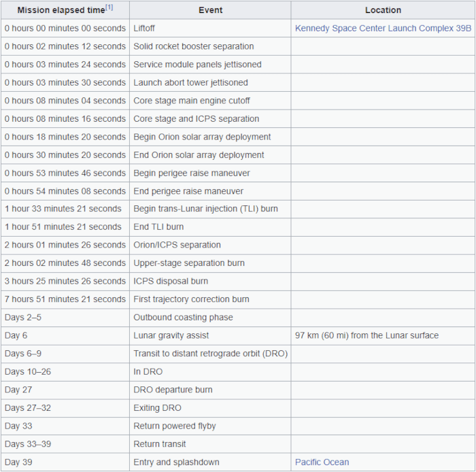Click the Pacific Ocean link
This screenshot has width=476, height=472.
click(322, 462)
